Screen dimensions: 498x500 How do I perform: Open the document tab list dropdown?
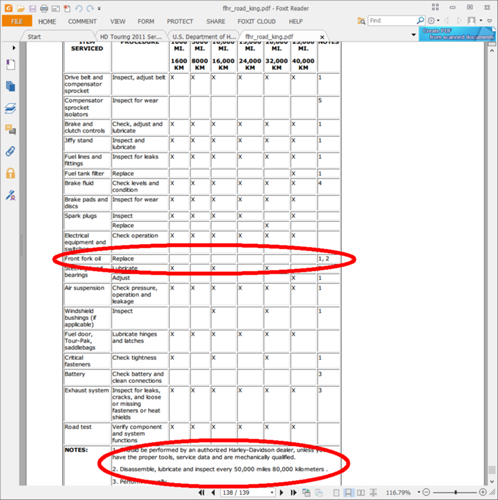pos(414,35)
